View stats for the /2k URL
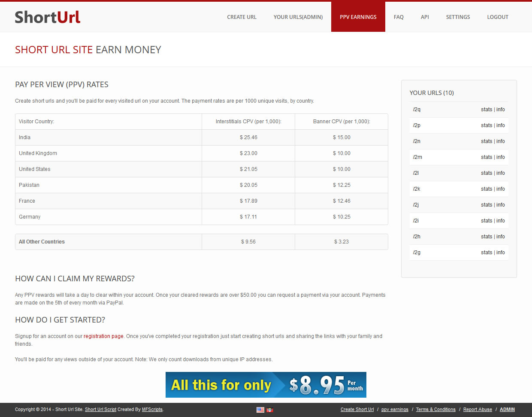 [486, 189]
